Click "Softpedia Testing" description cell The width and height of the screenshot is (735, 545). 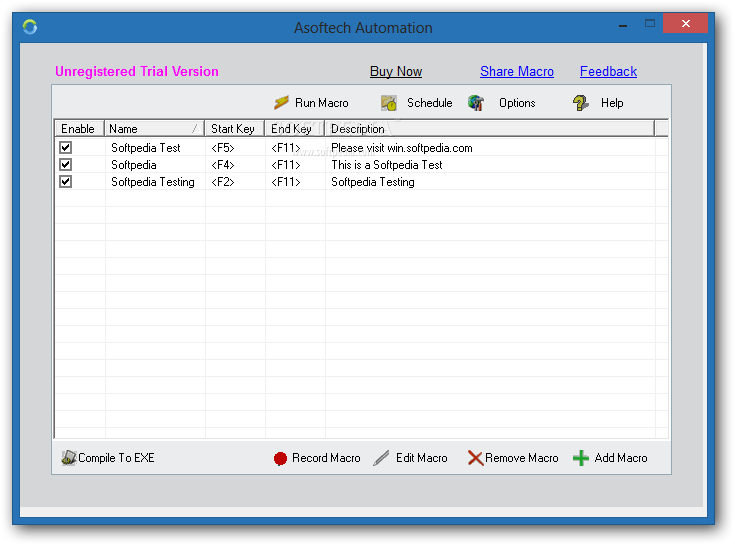373,182
